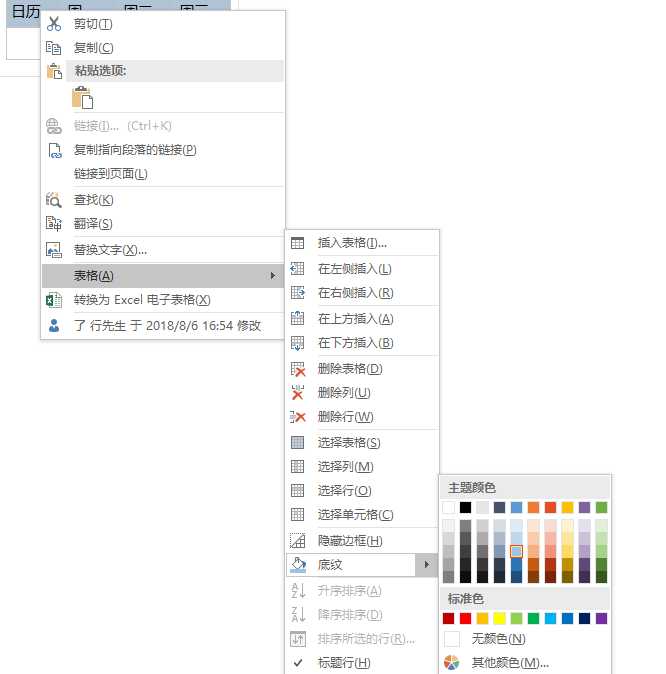Click the Copy pages icon
This screenshot has width=666, height=674.
[54, 48]
